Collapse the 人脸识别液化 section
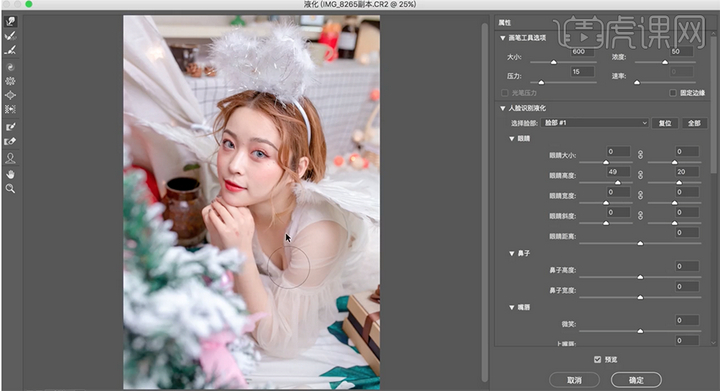This screenshot has height=391, width=720. coord(503,108)
